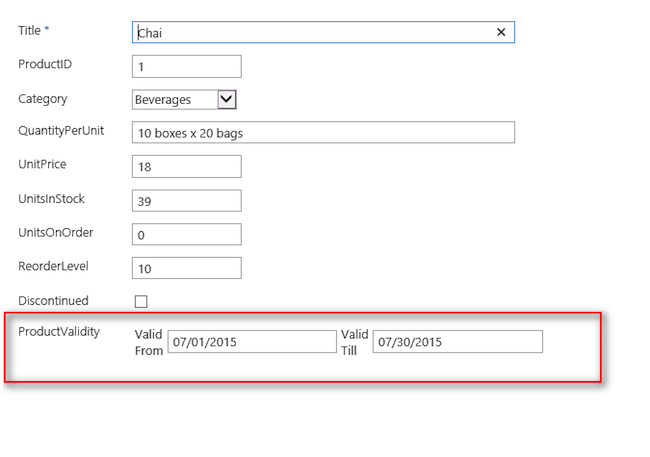This screenshot has width=650, height=457.
Task: Click the Category label text
Action: 43,99
